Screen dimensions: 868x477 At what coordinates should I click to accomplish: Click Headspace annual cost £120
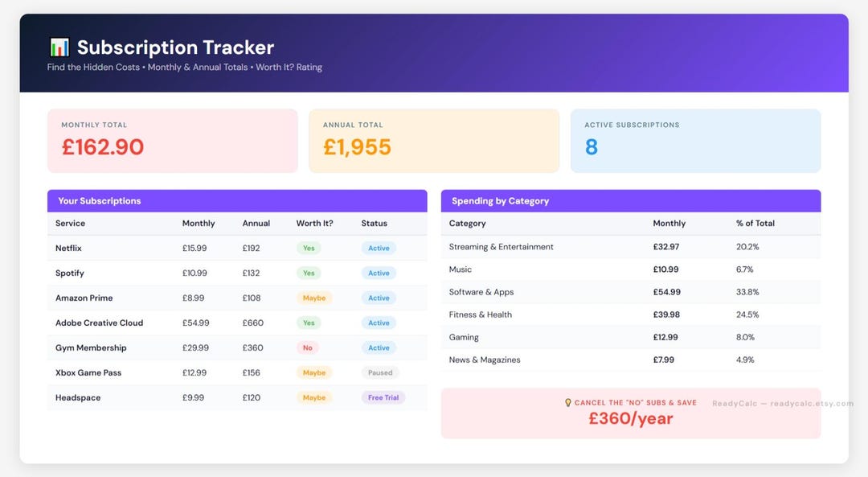(252, 398)
